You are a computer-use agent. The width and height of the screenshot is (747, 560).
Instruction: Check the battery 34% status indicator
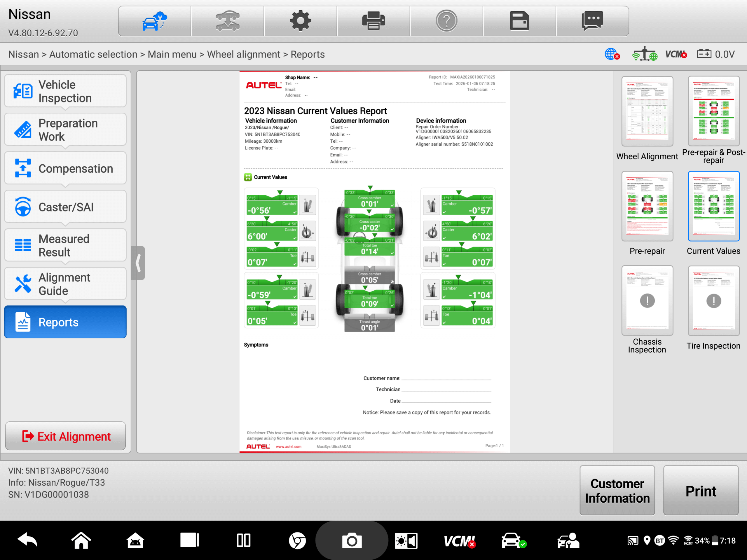[x=706, y=541]
